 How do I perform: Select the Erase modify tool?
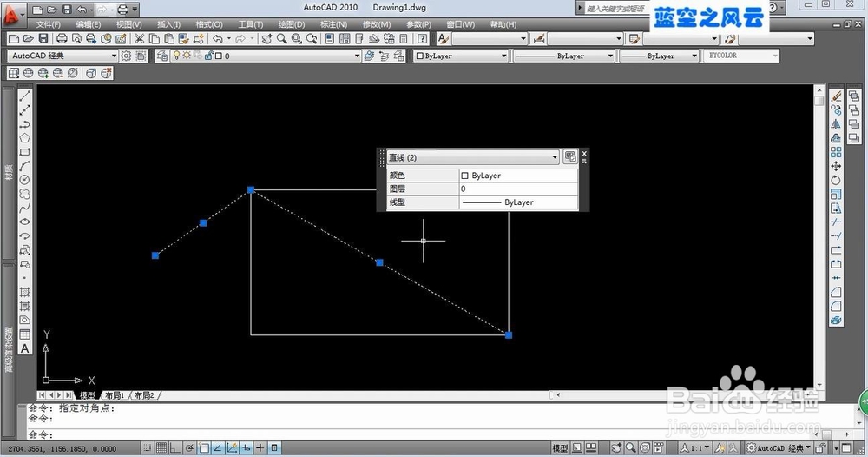point(836,96)
